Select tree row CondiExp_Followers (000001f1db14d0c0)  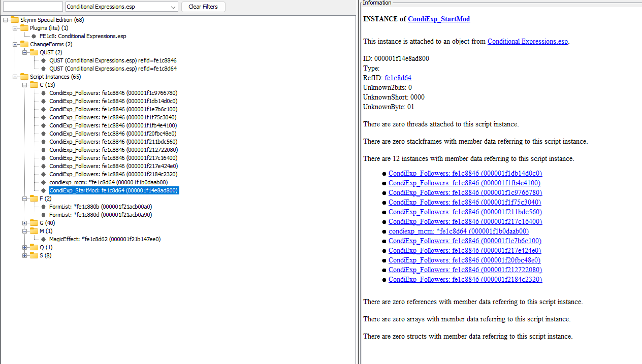coord(113,101)
